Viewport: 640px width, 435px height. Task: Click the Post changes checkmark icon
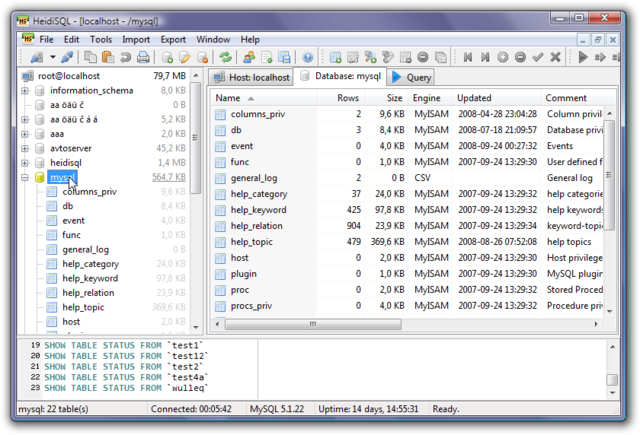pos(538,57)
